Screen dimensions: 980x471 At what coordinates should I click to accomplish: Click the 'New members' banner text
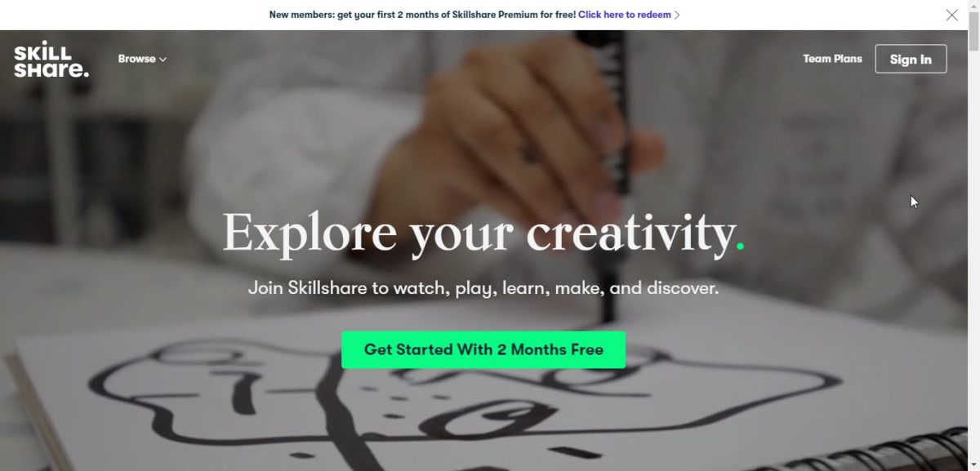(x=422, y=15)
